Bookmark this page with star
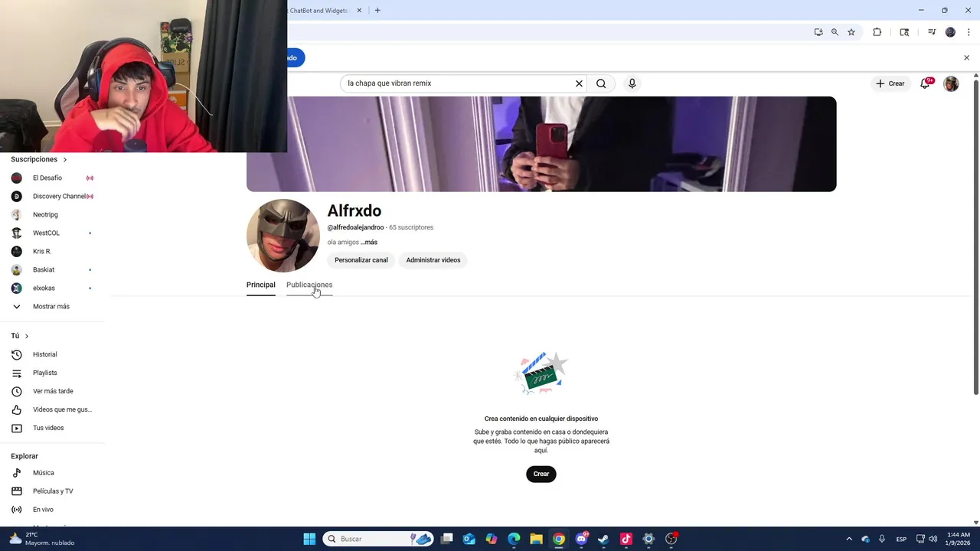The height and width of the screenshot is (551, 980). (851, 32)
